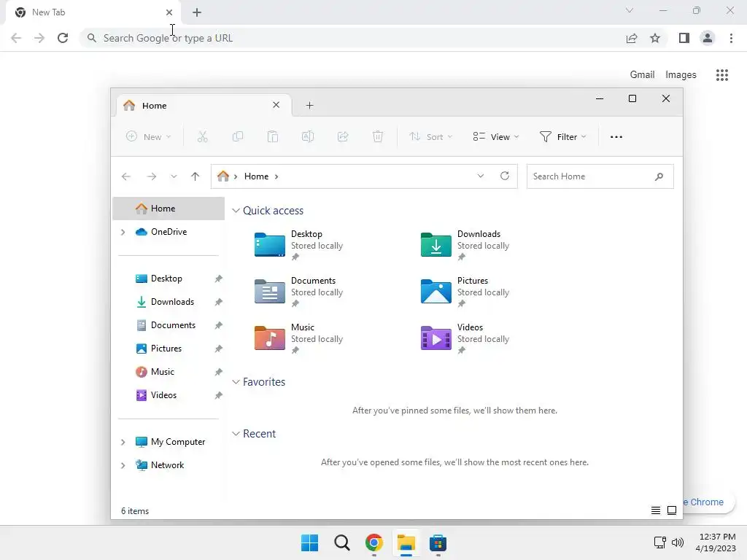Expand the OneDrive tree node
The width and height of the screenshot is (747, 560).
123,232
